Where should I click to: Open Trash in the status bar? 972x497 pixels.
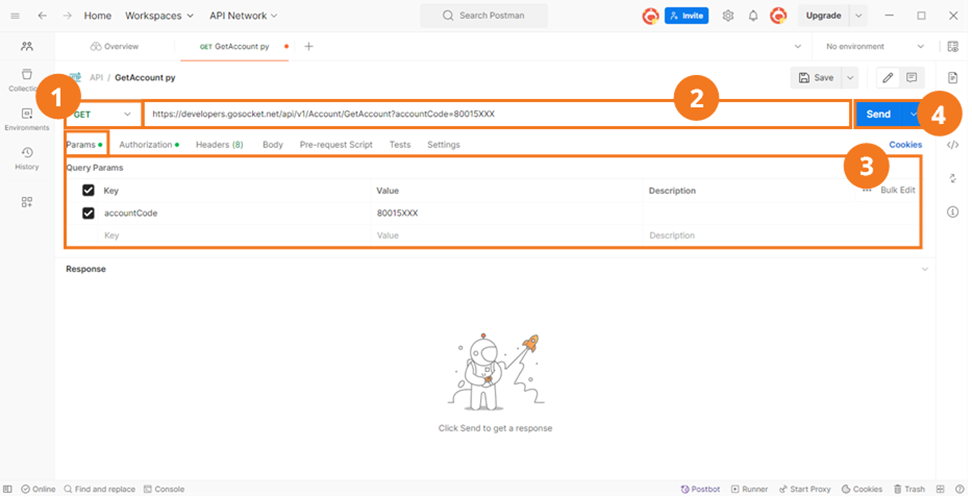tap(909, 489)
